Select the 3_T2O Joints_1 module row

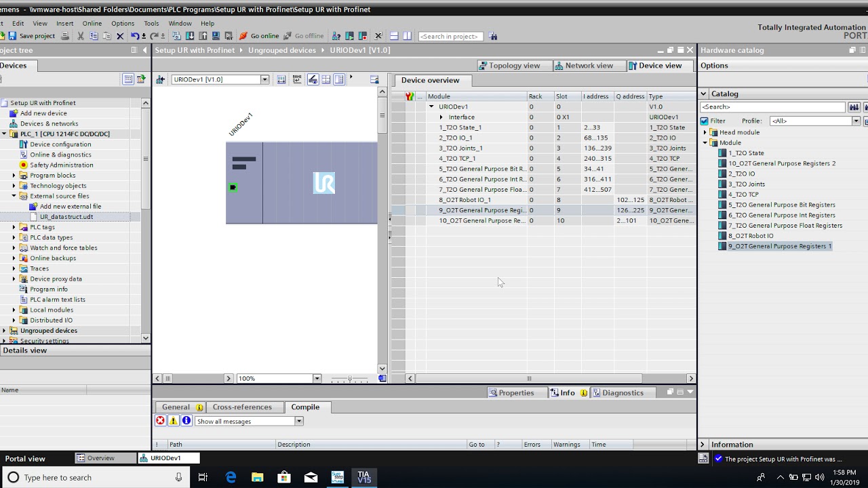pos(543,148)
